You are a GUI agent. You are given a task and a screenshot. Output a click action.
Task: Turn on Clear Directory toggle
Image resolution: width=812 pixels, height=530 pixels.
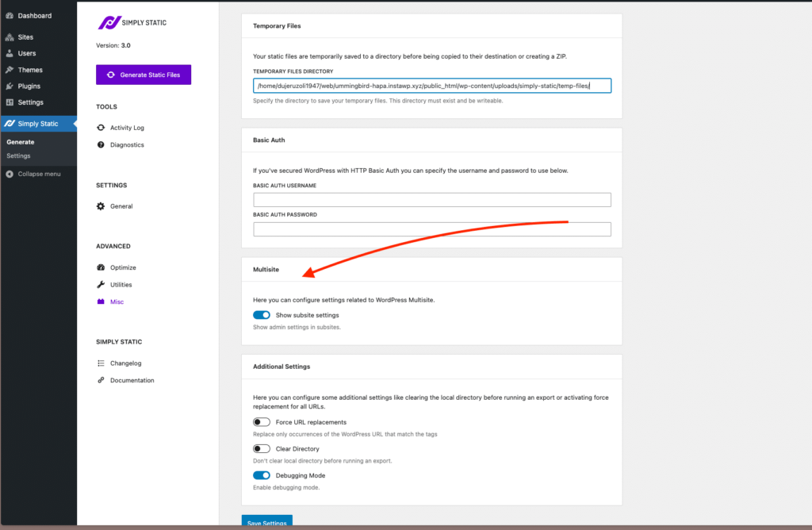[x=262, y=448]
